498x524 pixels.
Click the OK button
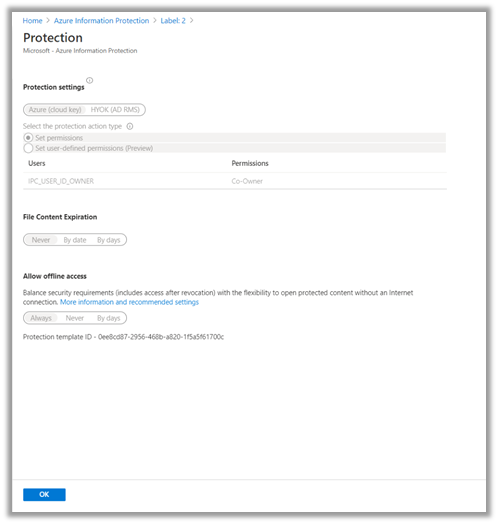[44, 495]
